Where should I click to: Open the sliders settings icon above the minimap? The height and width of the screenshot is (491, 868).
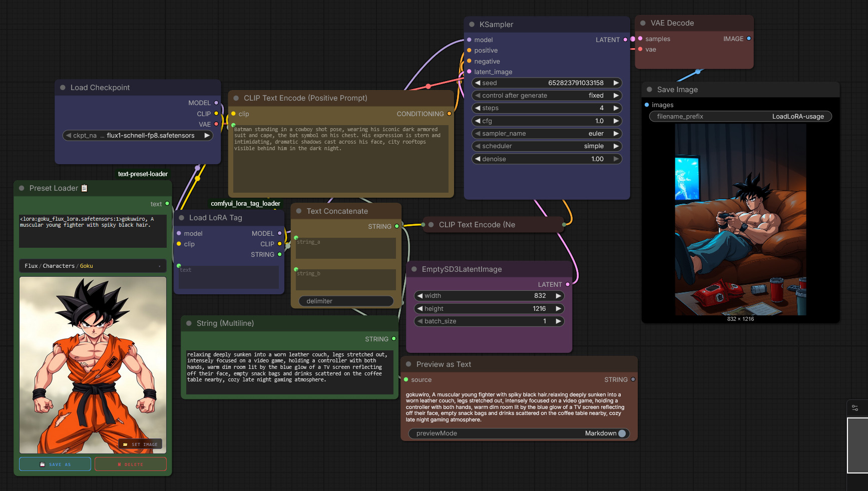click(x=855, y=408)
